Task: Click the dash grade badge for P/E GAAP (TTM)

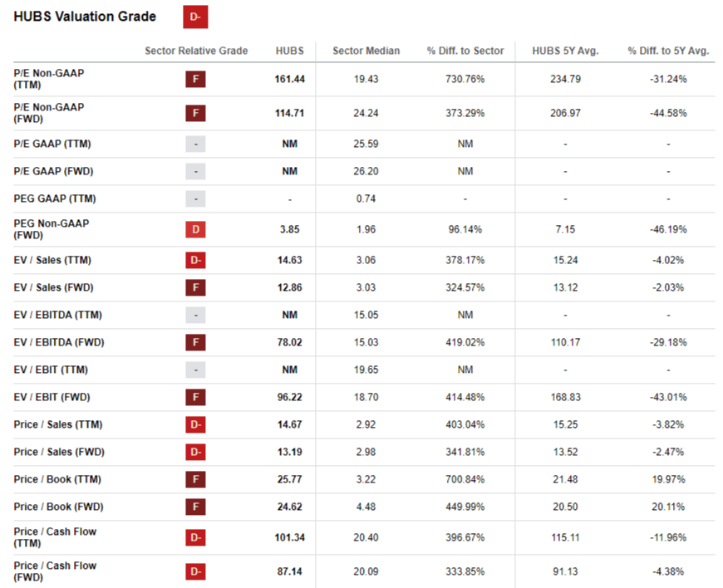Action: point(195,145)
